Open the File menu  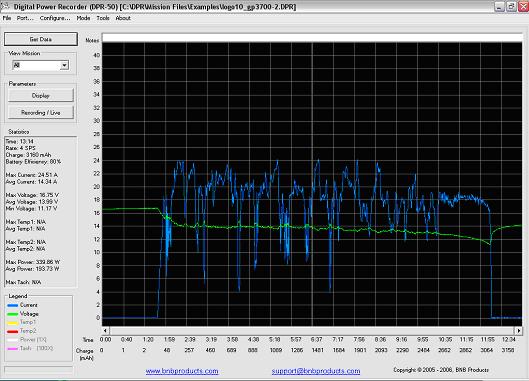7,18
